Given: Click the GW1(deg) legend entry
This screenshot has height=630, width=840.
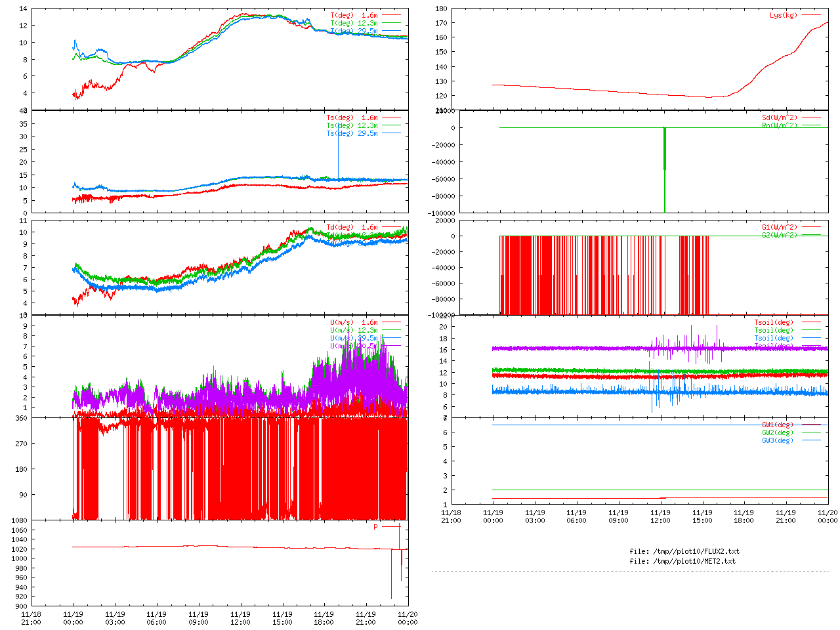Looking at the screenshot, I should [791, 425].
